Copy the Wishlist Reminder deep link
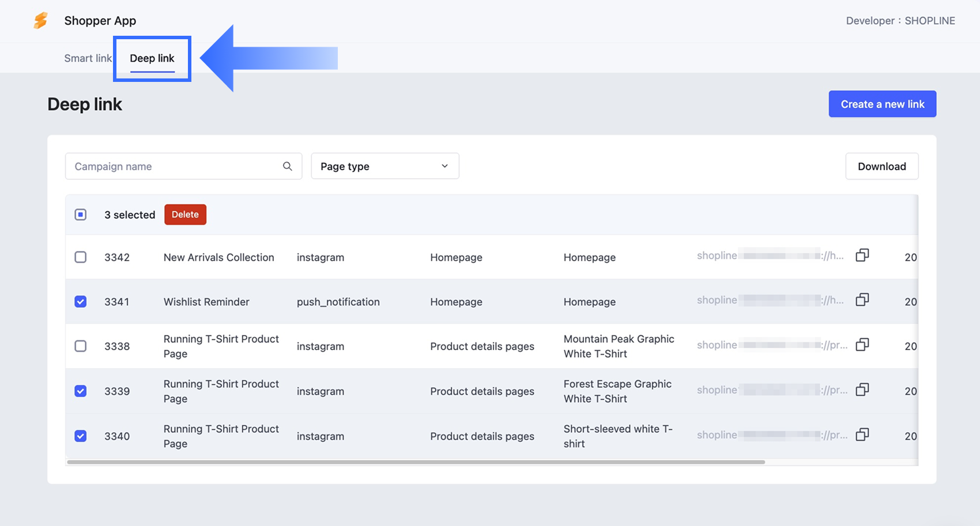 coord(862,299)
